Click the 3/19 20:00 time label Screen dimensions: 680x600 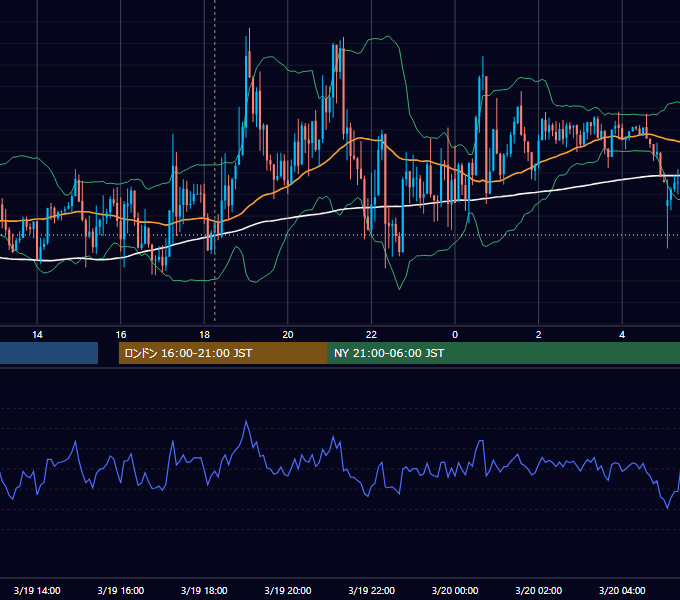288,590
